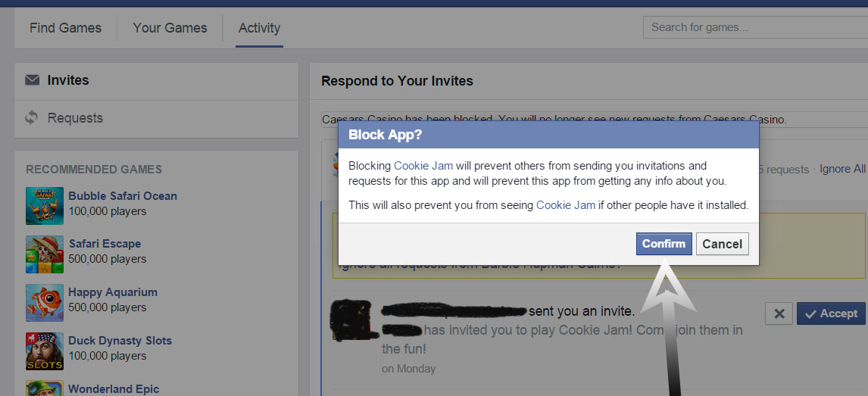Click the Requests refresh arrows icon
The height and width of the screenshot is (396, 868).
32,118
